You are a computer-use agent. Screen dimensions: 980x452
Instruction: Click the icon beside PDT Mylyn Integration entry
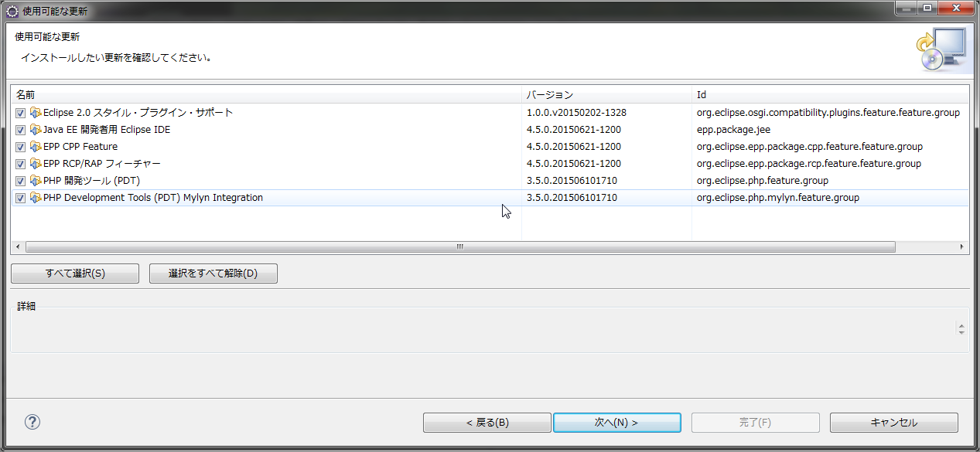pos(36,197)
